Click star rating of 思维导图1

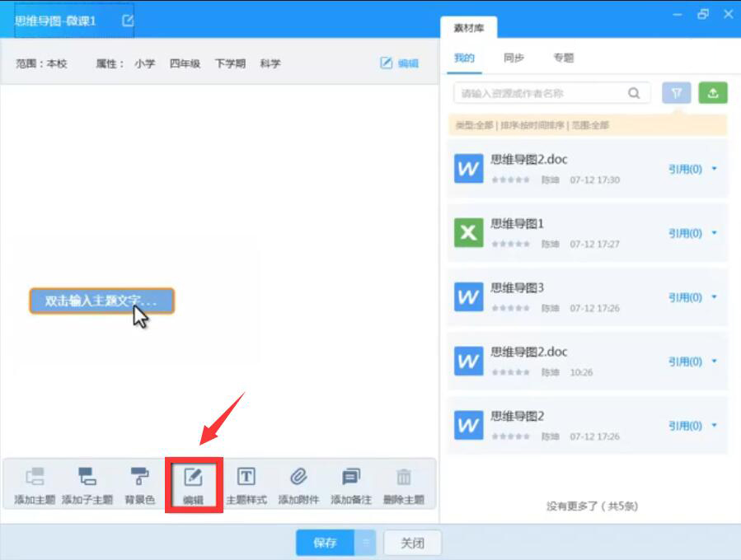pyautogui.click(x=510, y=244)
